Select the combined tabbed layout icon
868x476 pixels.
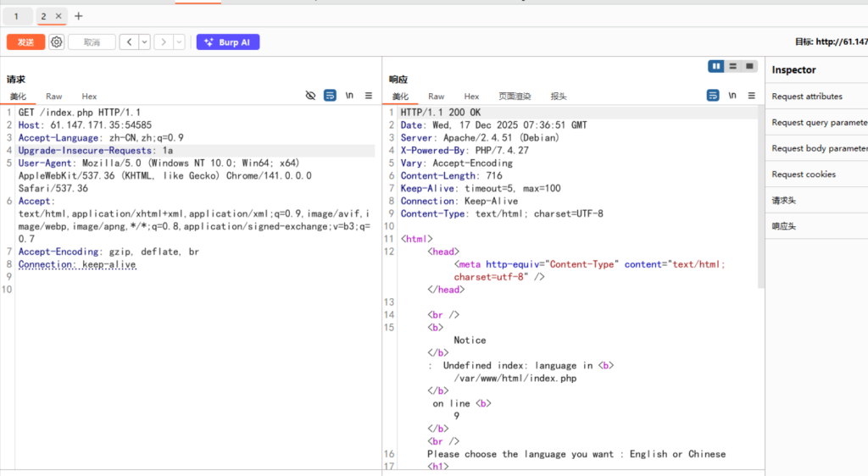click(x=749, y=66)
